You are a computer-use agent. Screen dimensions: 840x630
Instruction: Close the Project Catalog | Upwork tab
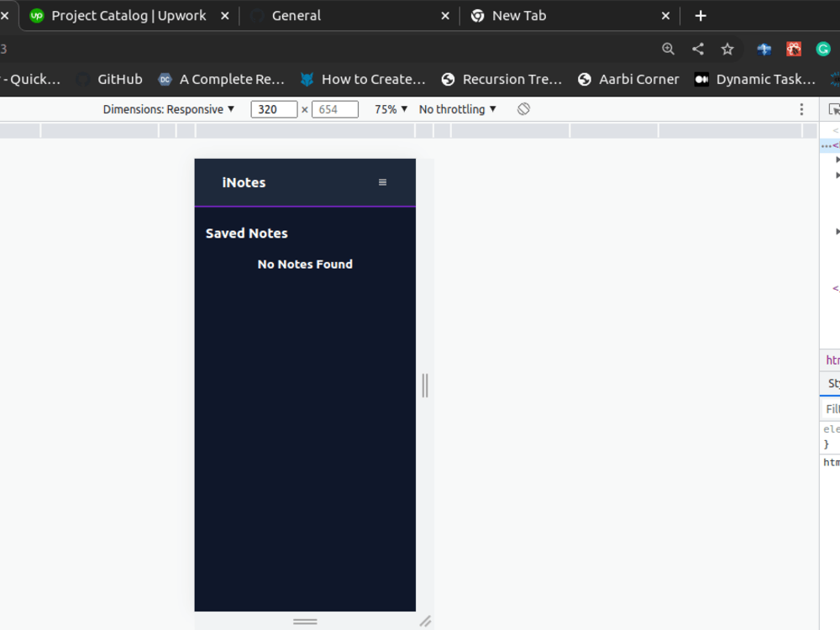[x=225, y=16]
